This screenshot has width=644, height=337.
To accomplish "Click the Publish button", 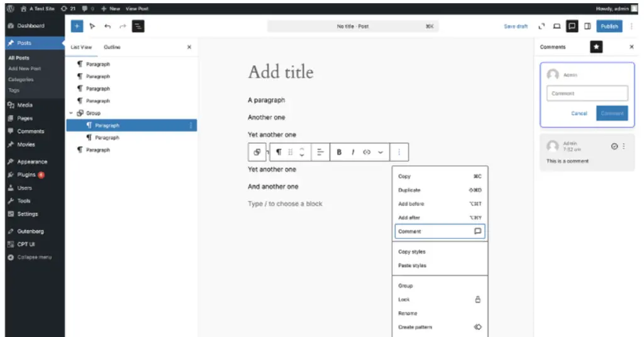I will (x=609, y=26).
